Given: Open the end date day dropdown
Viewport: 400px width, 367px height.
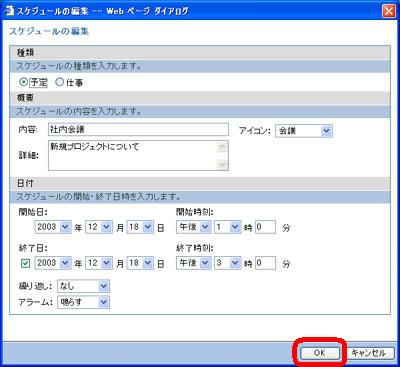Looking at the screenshot, I should click(140, 263).
